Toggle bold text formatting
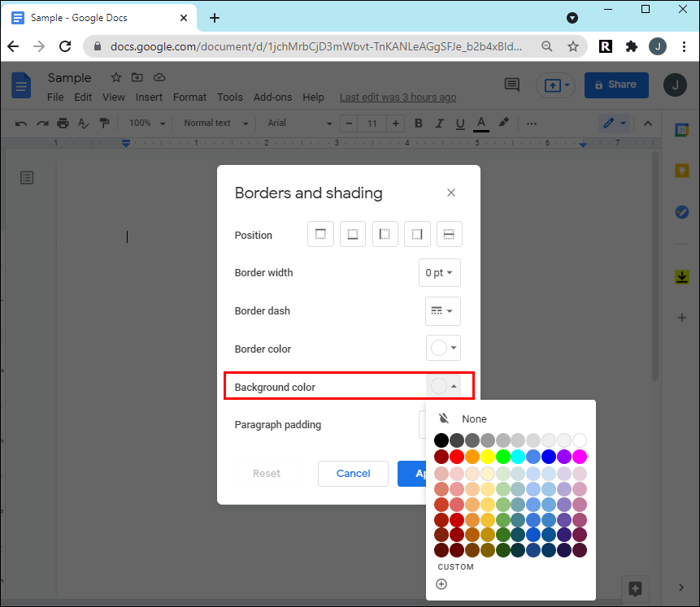Viewport: 700px width, 607px height. click(x=419, y=124)
